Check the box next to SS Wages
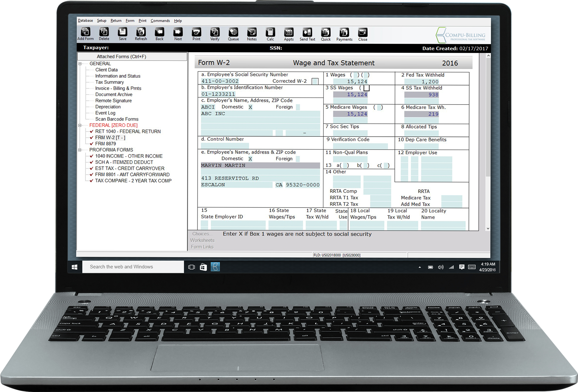Image resolution: width=578 pixels, height=392 pixels. click(x=366, y=88)
